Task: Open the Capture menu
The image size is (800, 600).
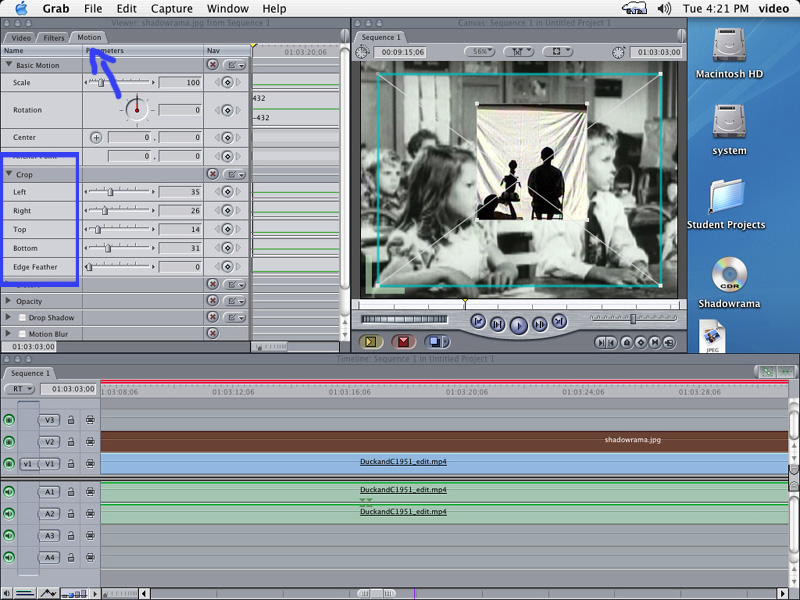Action: (x=171, y=8)
